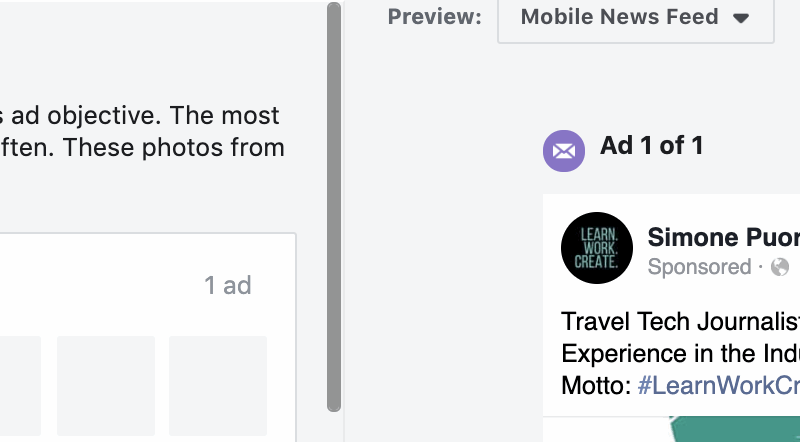800x442 pixels.
Task: Click the purple envelope icon
Action: [x=564, y=151]
